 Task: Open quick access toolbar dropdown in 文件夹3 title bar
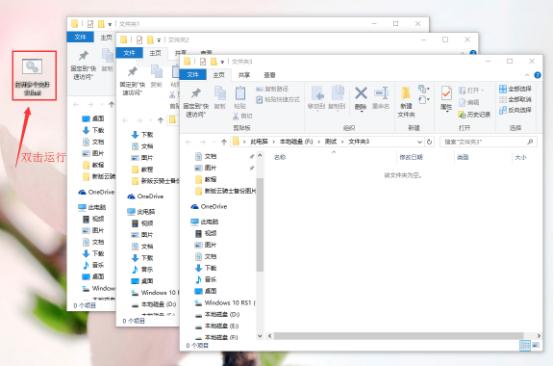[223, 62]
